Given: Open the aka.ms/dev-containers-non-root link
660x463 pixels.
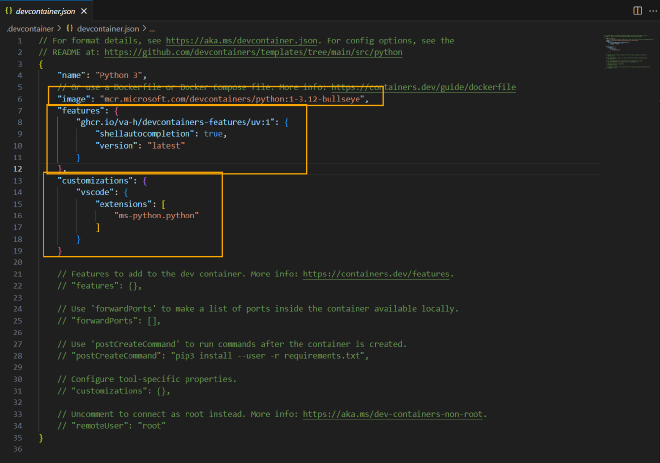Looking at the screenshot, I should tap(393, 414).
